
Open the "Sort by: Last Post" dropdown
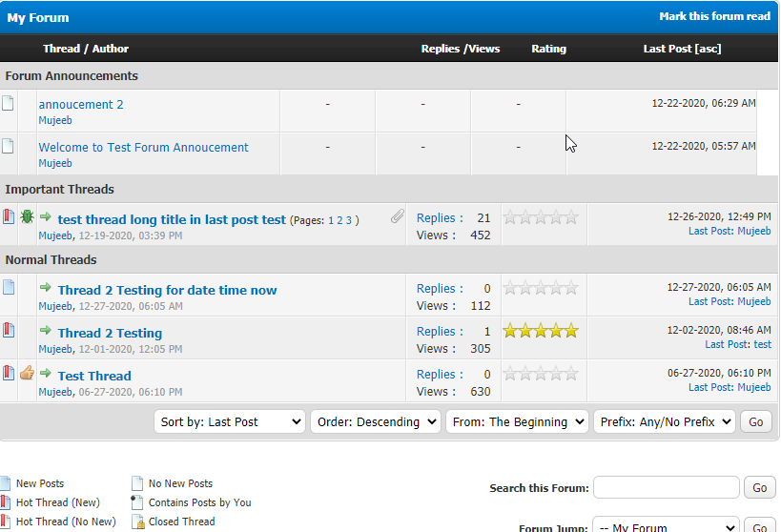(x=229, y=421)
